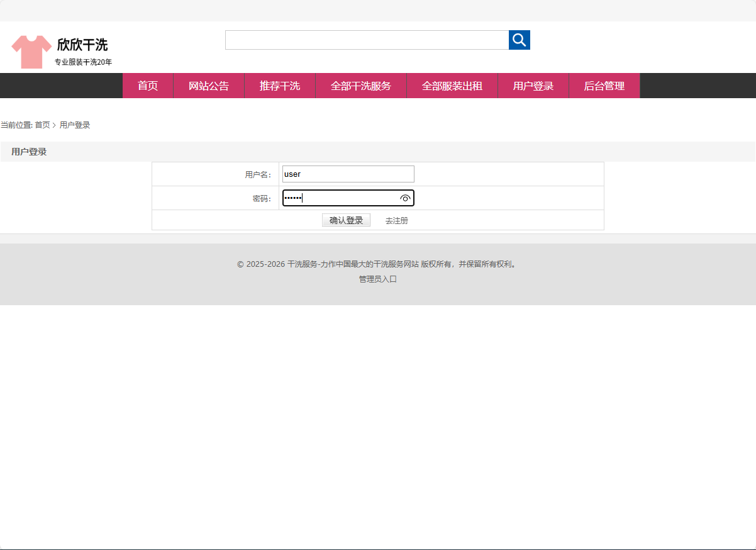Click the 确认登录 login button
Image resolution: width=756 pixels, height=550 pixels.
pos(346,220)
